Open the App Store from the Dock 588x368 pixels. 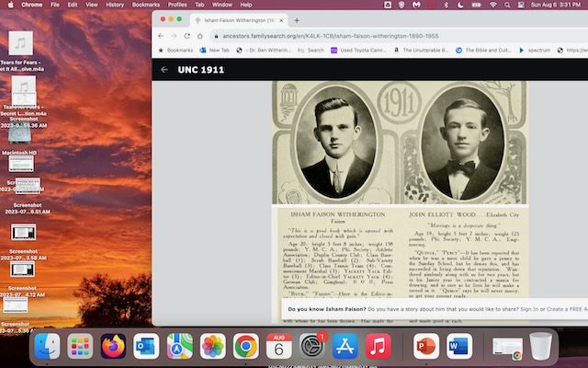345,346
